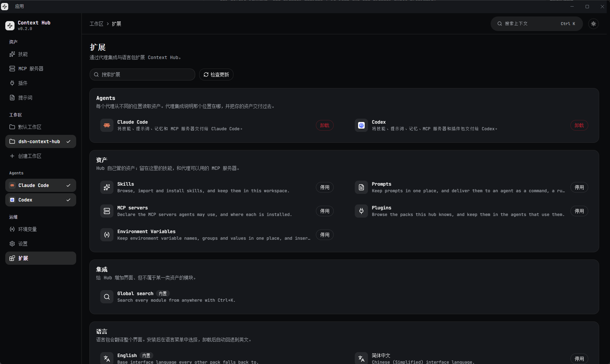Open the 插件 plugins sidebar item

pos(41,83)
